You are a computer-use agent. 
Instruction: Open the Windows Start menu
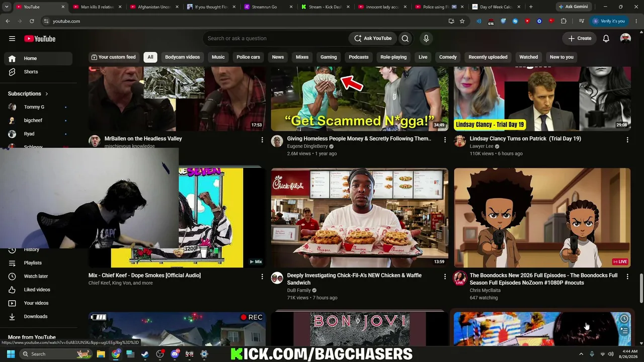point(11,354)
